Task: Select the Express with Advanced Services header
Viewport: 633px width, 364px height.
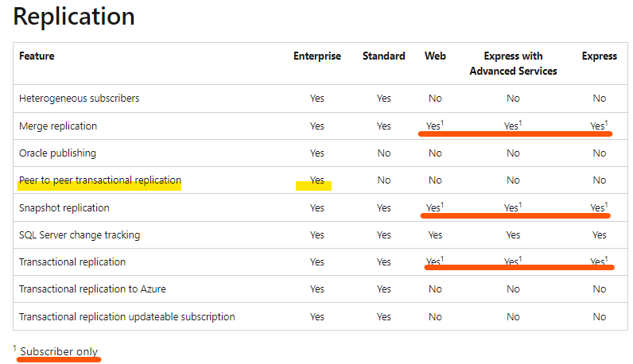Action: click(x=513, y=64)
